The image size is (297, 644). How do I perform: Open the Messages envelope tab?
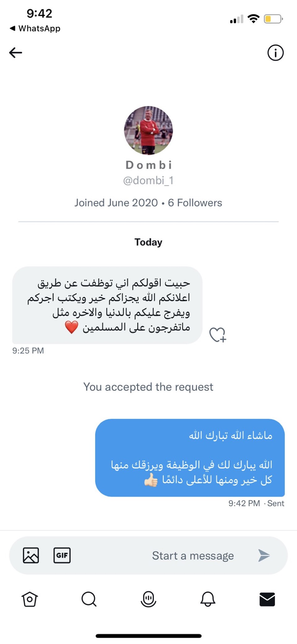[x=267, y=599]
